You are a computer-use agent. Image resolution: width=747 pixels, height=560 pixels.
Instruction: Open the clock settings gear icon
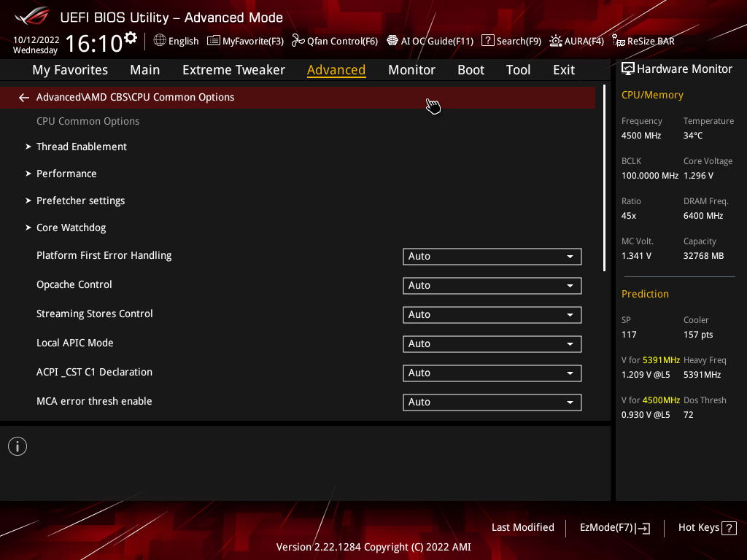pos(131,38)
